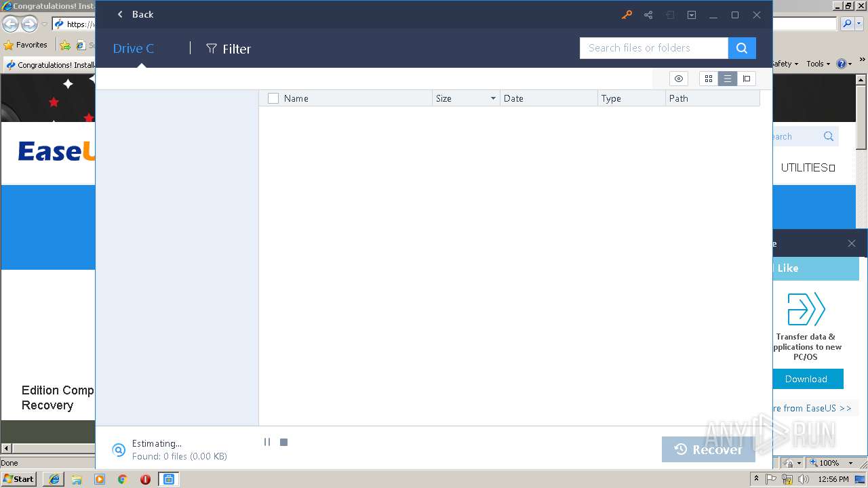The width and height of the screenshot is (868, 488).
Task: Click the IE add to favorites icon
Action: [x=65, y=45]
